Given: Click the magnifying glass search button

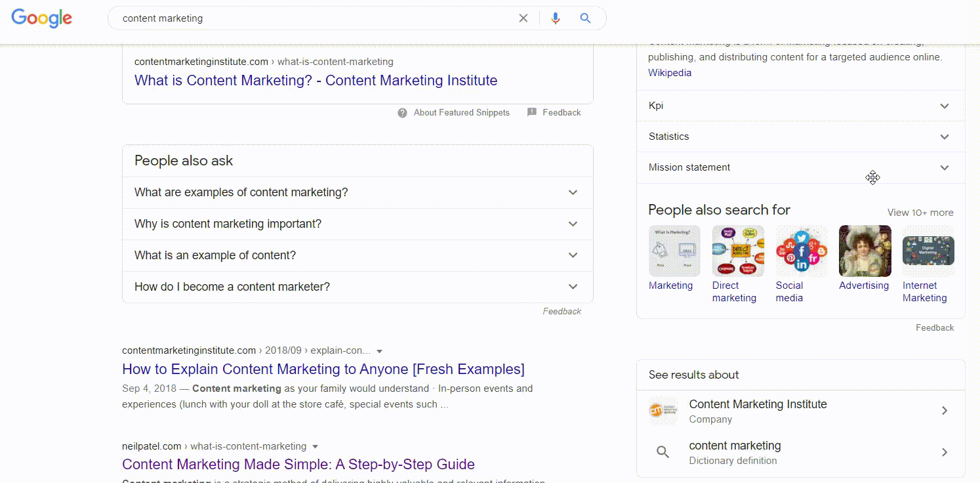Looking at the screenshot, I should click(x=586, y=18).
